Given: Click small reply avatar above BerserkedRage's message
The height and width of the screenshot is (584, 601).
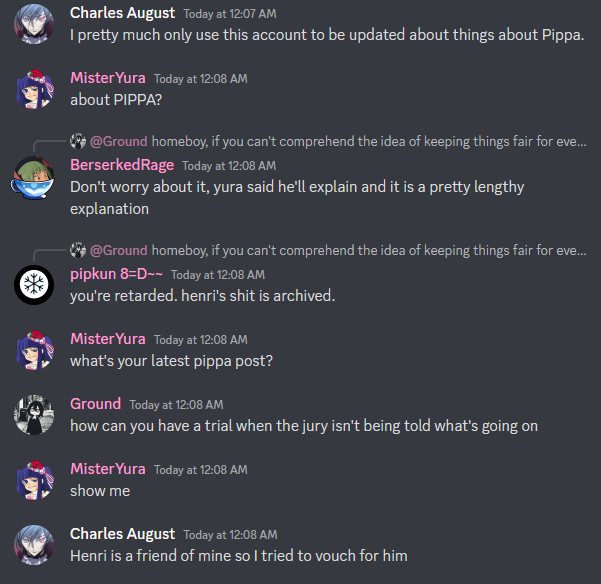Looking at the screenshot, I should [x=78, y=141].
